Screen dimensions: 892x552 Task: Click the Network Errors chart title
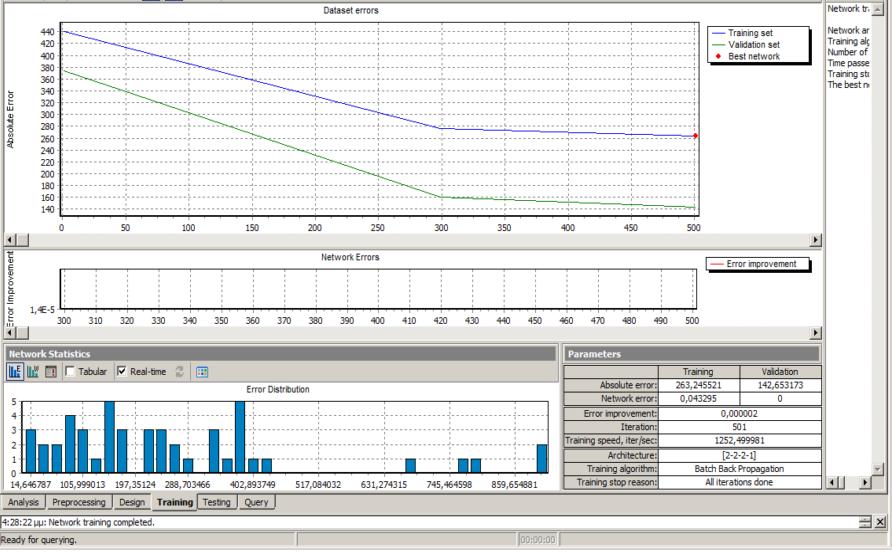click(x=350, y=257)
